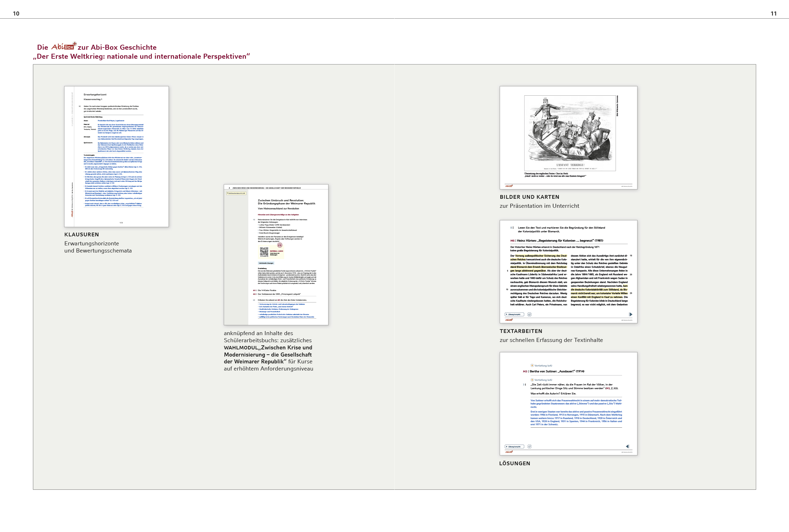
Task: Click reset icon in Lösungen slide
Action: tap(529, 447)
